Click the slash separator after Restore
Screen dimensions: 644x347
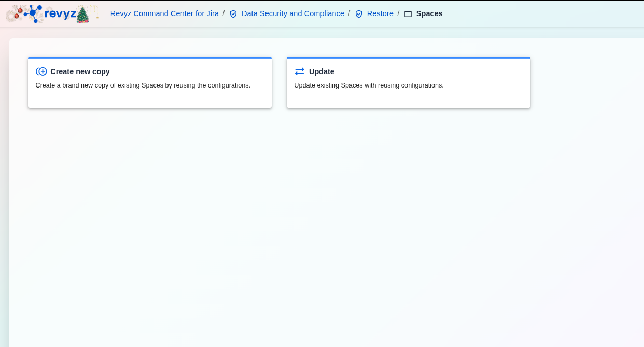(398, 13)
